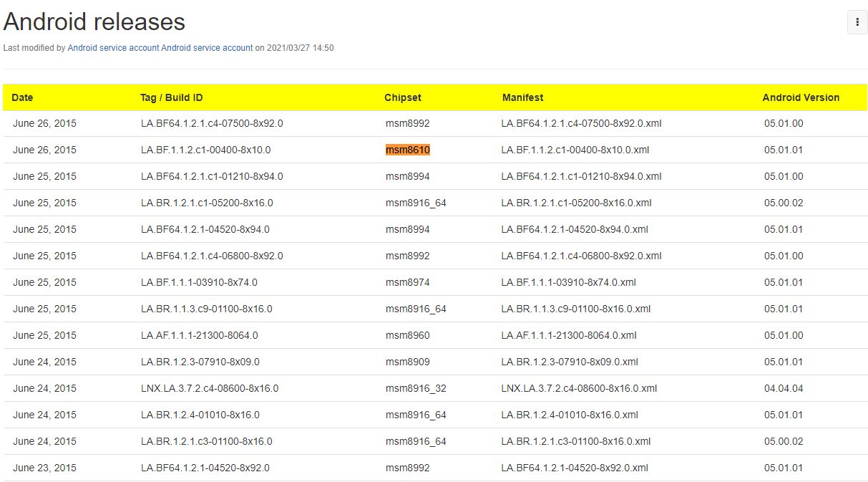The image size is (868, 482).
Task: Click manifest LA.BF.1.1.2.c1-00400-8x10.0.xml
Action: [x=575, y=150]
